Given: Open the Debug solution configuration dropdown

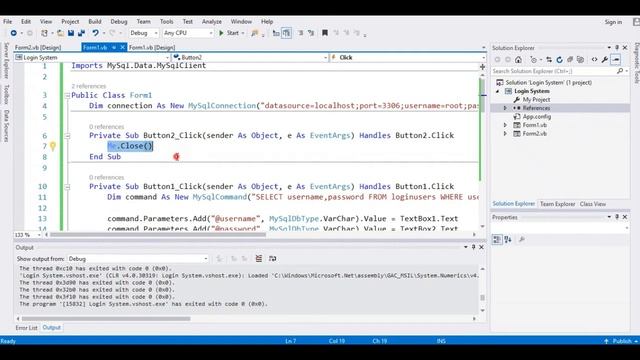Looking at the screenshot, I should tap(144, 33).
